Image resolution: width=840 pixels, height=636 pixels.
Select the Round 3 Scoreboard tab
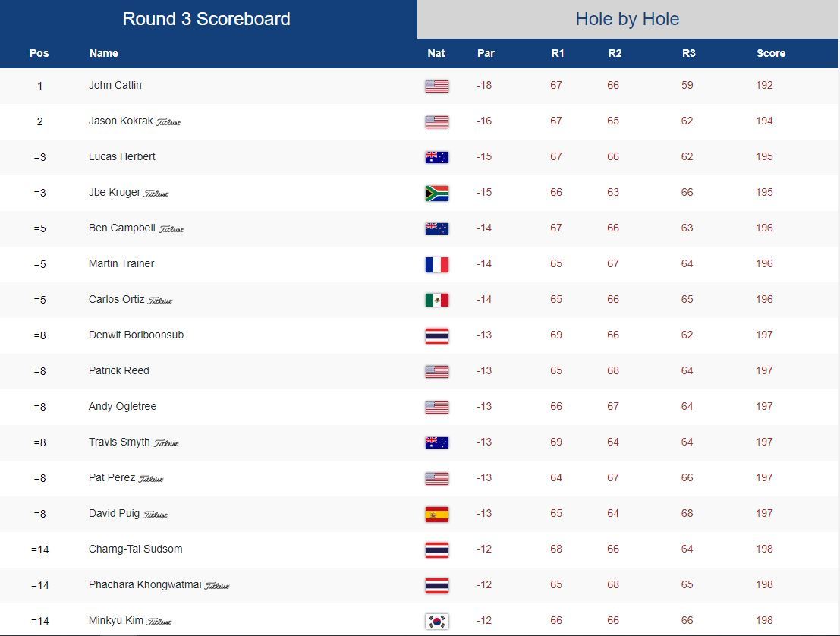[206, 19]
